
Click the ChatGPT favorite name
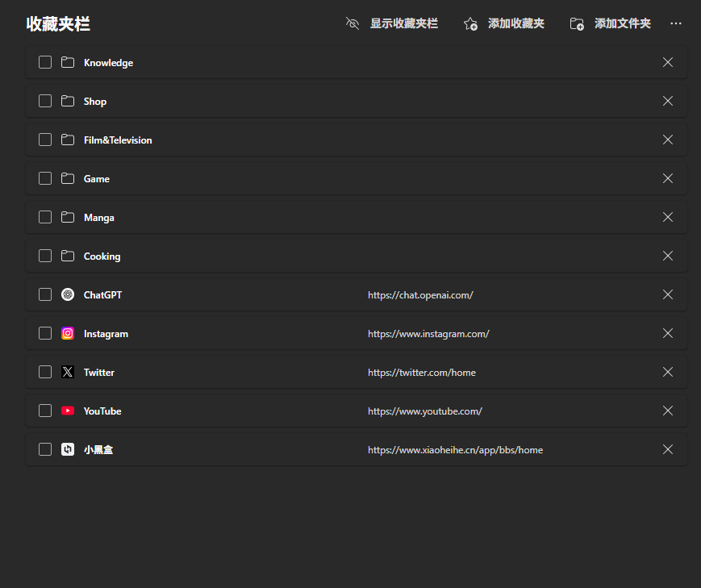(102, 295)
